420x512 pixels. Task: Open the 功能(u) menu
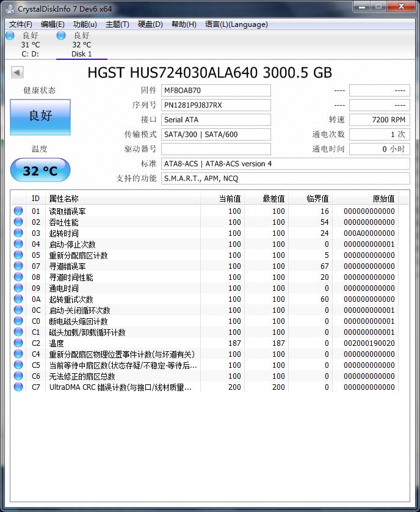[85, 24]
